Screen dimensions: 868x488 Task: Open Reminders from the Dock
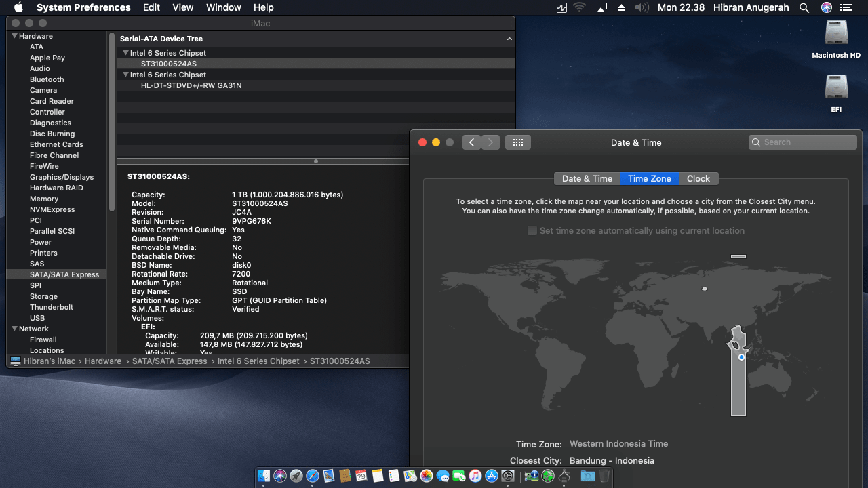[394, 476]
